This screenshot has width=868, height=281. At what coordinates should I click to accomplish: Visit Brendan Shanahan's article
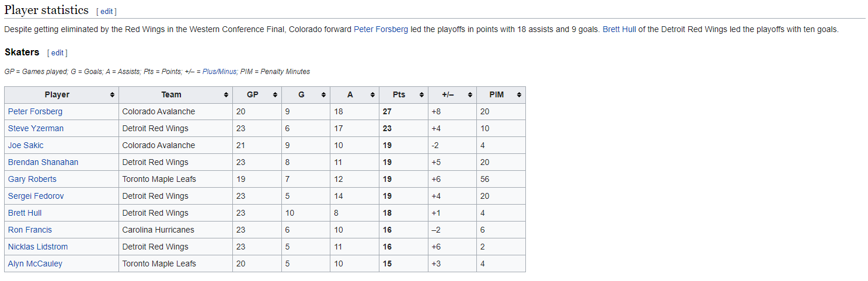pos(43,162)
